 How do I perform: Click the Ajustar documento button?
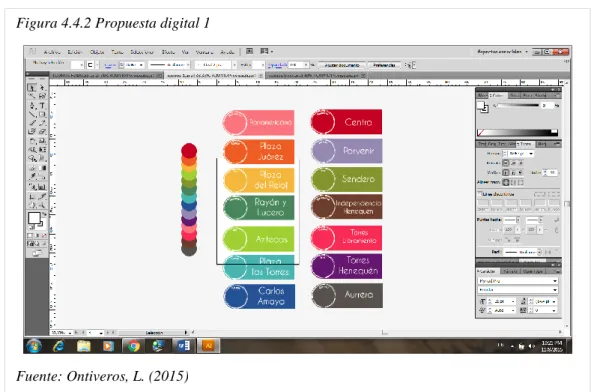pos(342,65)
